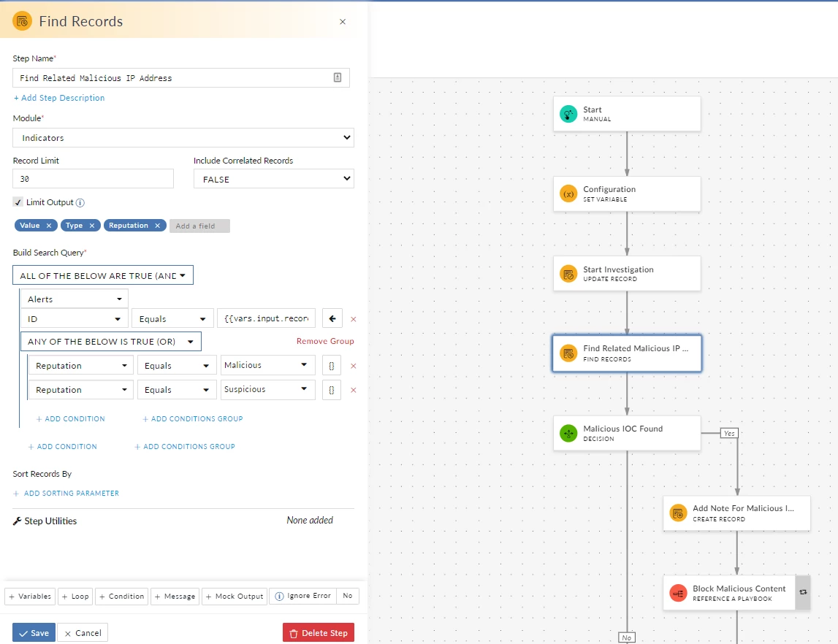This screenshot has width=838, height=644.
Task: Click the Ignore Error info icon
Action: click(280, 597)
